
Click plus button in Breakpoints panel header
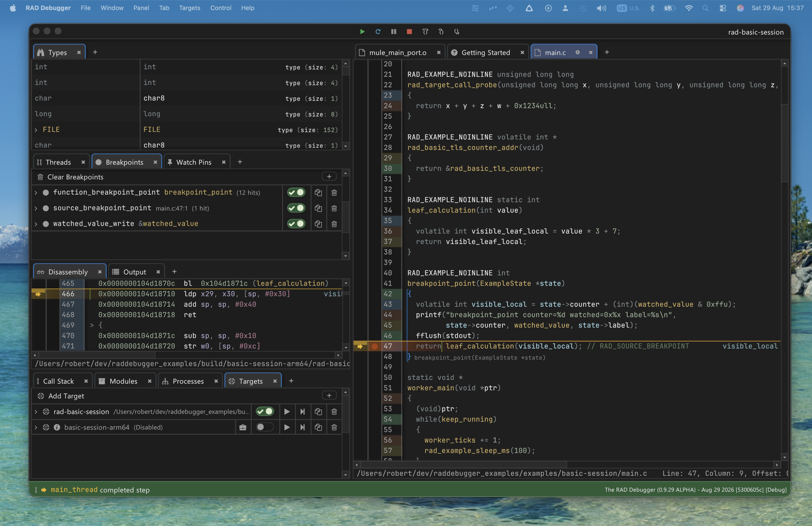click(x=329, y=177)
